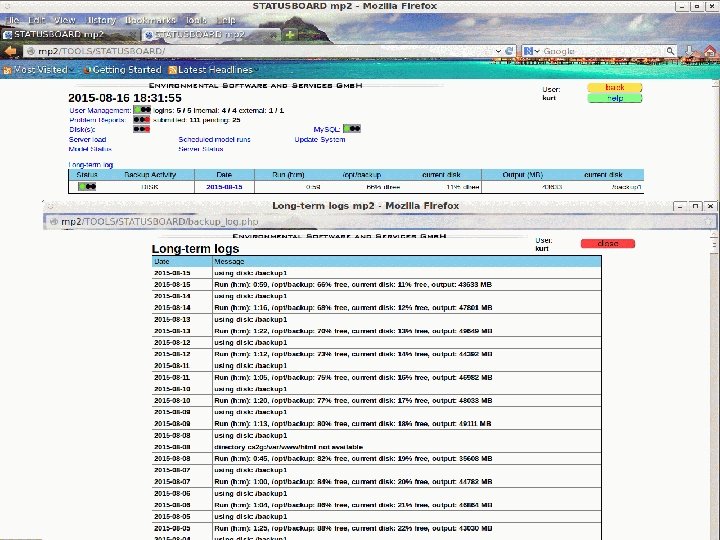Click the 2015-08-15 date link in backup table

tap(224, 187)
